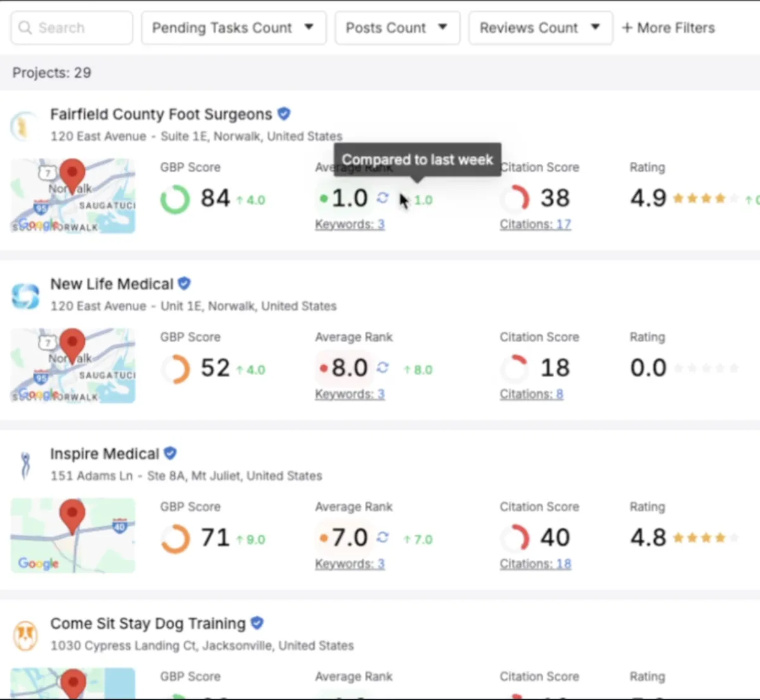Click the 120 East Avenue - Unit 1E address

click(193, 306)
